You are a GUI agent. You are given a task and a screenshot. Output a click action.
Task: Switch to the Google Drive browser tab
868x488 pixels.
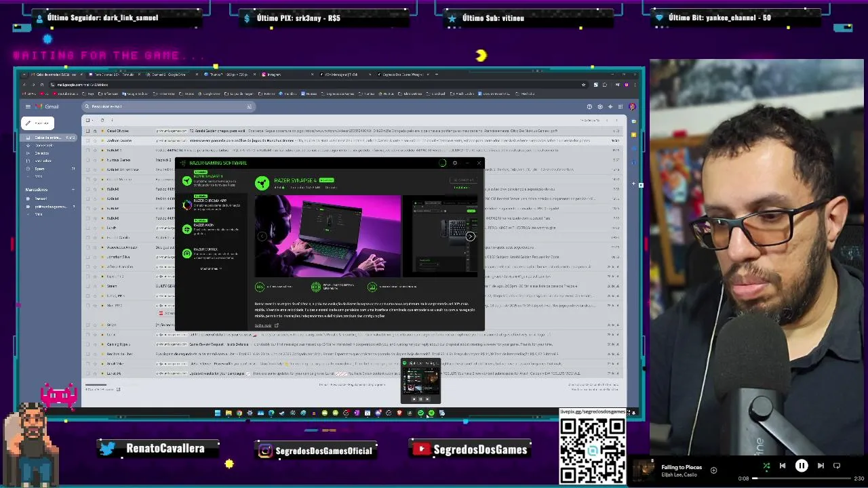[x=168, y=75]
